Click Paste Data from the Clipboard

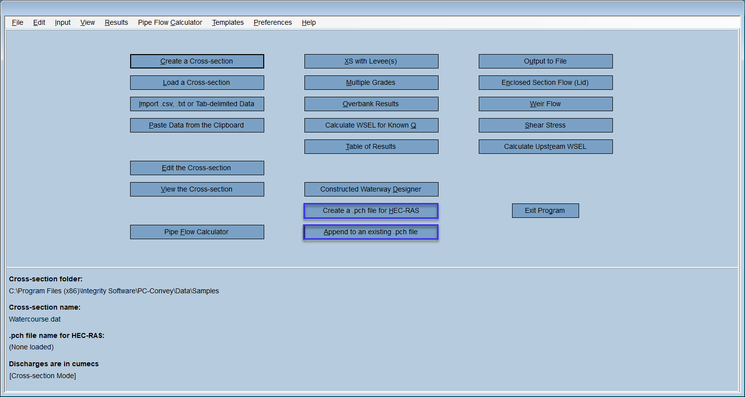197,125
